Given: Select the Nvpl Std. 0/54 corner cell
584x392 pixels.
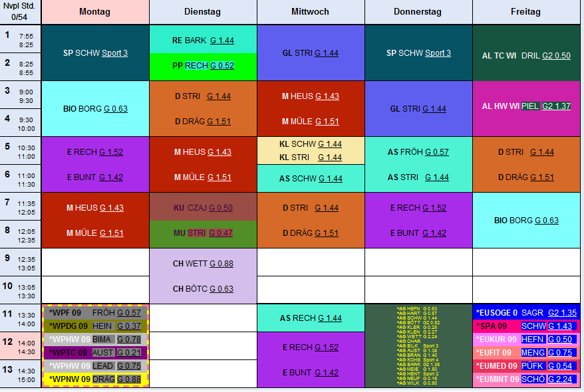Looking at the screenshot, I should click(21, 12).
